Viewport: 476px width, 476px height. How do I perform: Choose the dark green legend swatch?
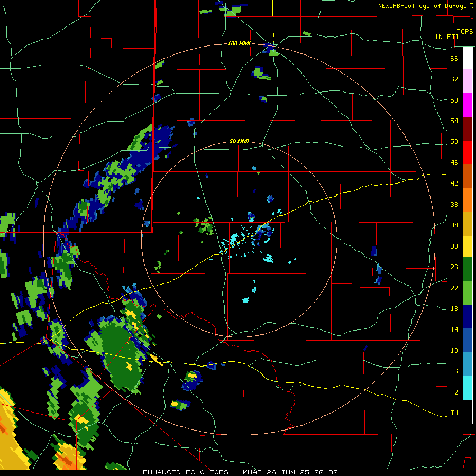[467, 269]
